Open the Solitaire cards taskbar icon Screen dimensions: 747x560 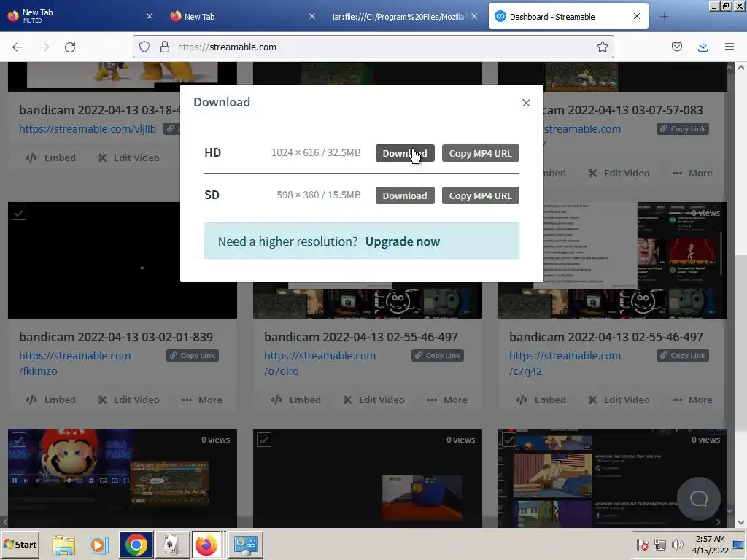coord(172,545)
